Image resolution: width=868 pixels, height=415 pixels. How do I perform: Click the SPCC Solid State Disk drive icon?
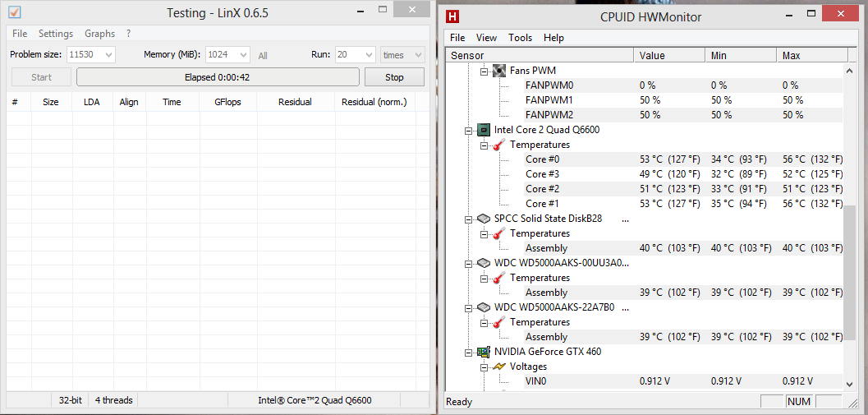484,219
